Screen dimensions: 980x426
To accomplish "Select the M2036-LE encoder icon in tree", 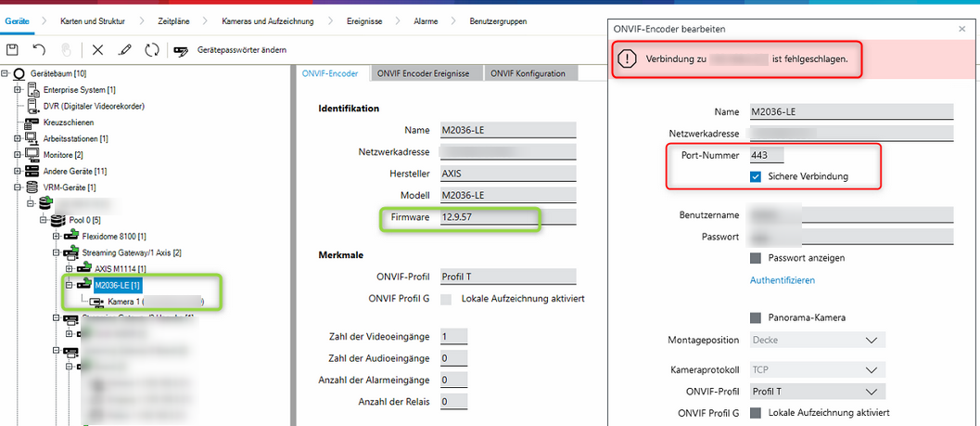I will click(84, 285).
